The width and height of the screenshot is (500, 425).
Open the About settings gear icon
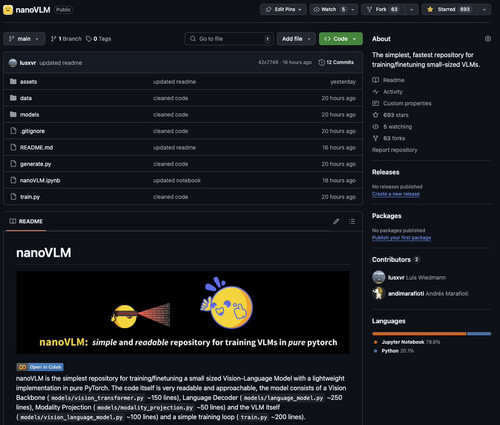tap(488, 39)
